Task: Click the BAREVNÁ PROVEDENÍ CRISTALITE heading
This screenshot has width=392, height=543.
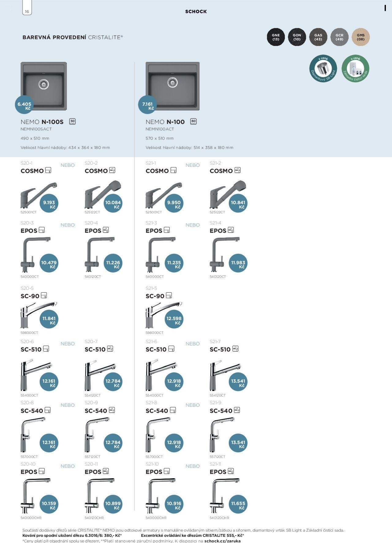Action: pyautogui.click(x=73, y=37)
